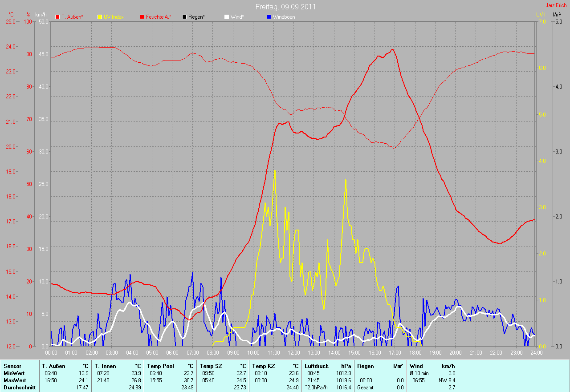Viewport: 570px width, 392px height.
Task: Click the Temp KZ average '24.40'
Action: (292, 388)
